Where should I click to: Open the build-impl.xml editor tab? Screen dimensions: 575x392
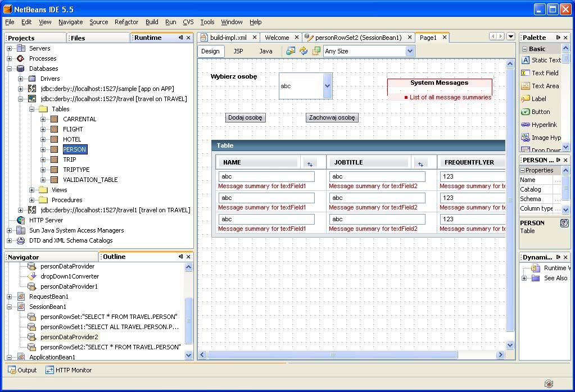pyautogui.click(x=228, y=38)
